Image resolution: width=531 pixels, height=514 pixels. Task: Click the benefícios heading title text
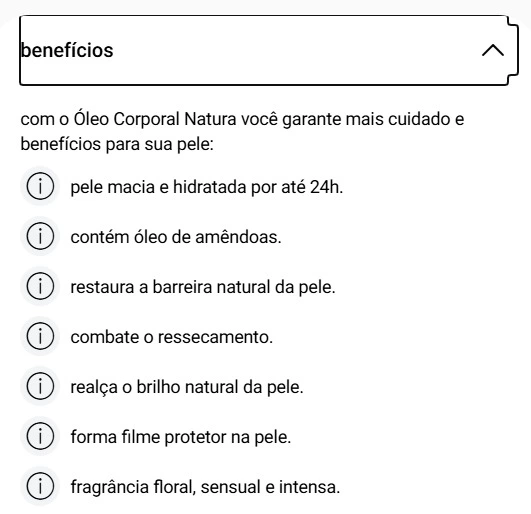tap(67, 50)
